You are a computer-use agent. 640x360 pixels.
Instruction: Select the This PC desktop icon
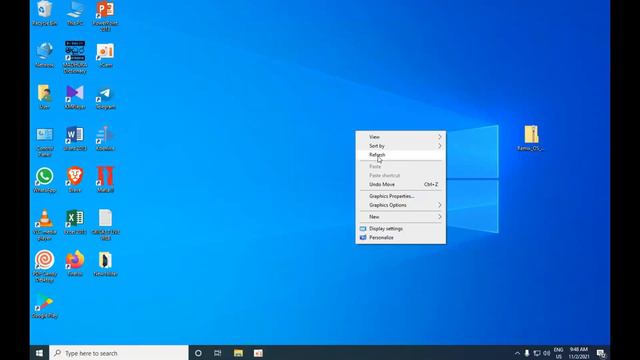point(75,13)
